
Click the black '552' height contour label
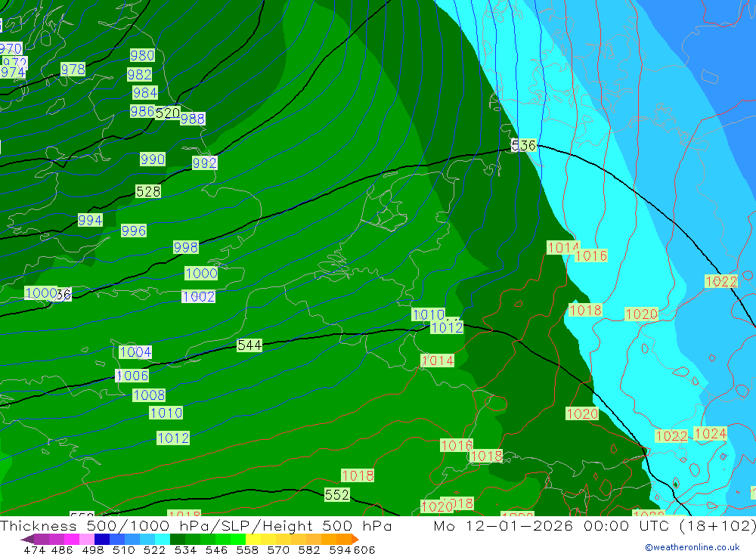336,495
